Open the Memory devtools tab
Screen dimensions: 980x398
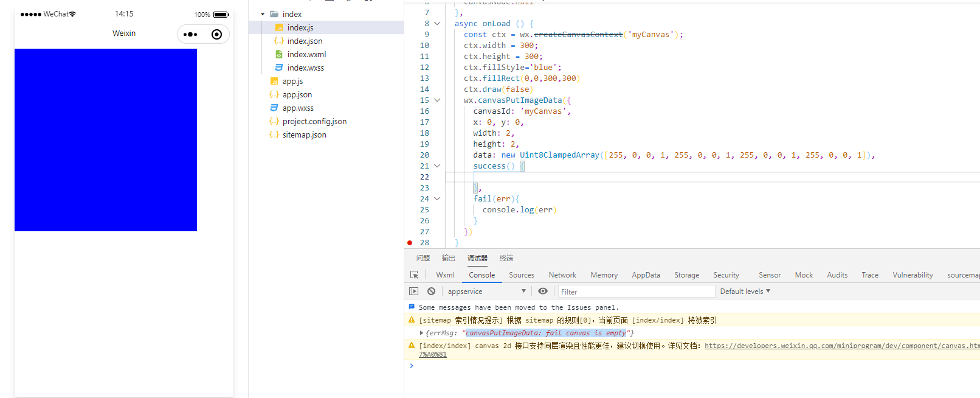coord(604,275)
